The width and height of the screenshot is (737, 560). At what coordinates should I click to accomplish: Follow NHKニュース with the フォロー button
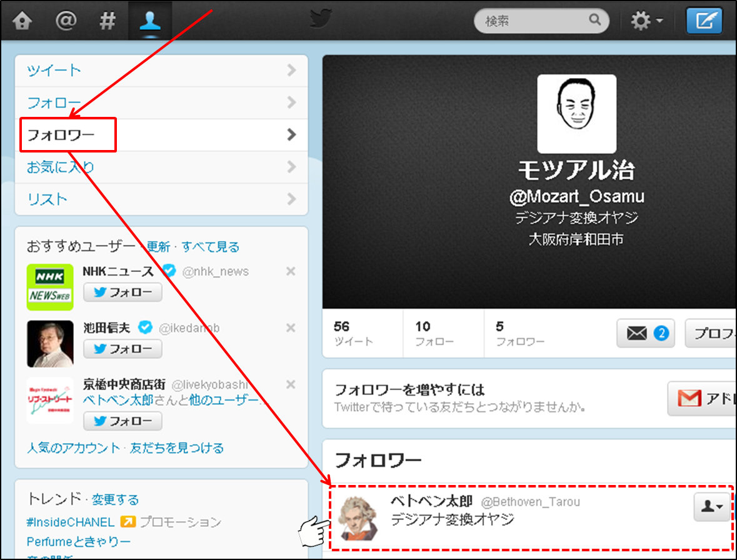click(123, 292)
